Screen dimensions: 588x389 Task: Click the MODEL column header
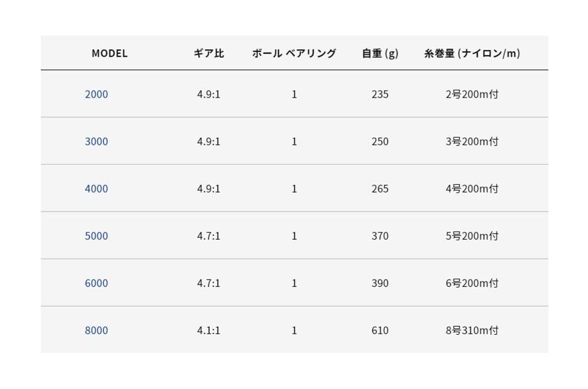(x=109, y=54)
